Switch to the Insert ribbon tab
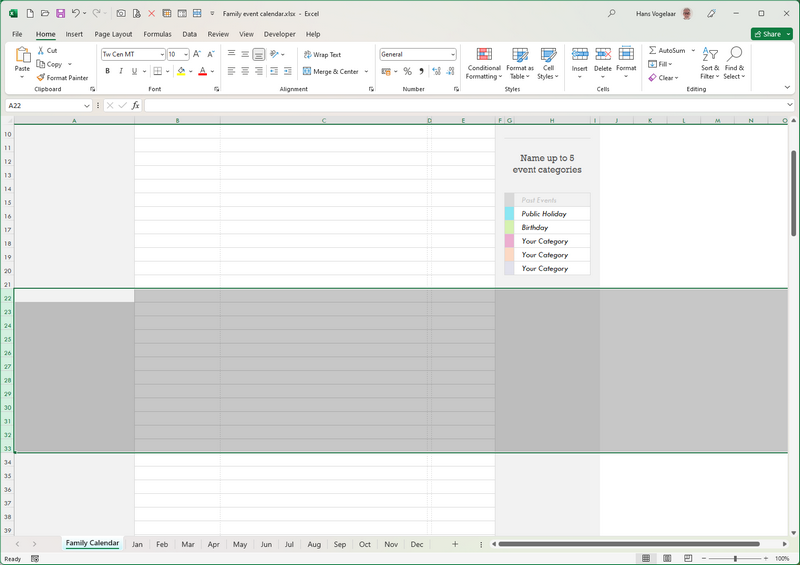This screenshot has width=800, height=565. (74, 34)
